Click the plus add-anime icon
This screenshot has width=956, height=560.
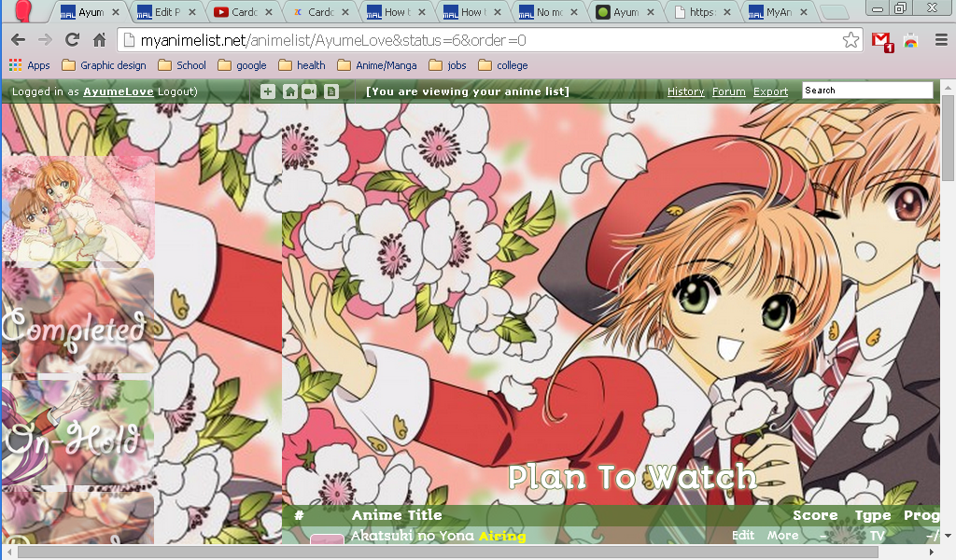[x=268, y=91]
